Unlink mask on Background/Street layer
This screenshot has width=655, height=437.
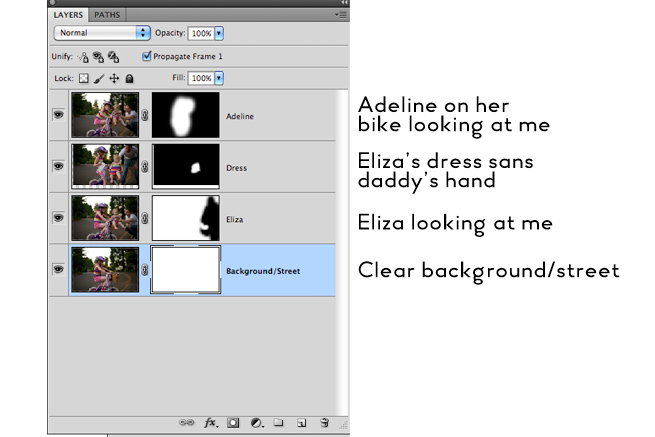(145, 270)
